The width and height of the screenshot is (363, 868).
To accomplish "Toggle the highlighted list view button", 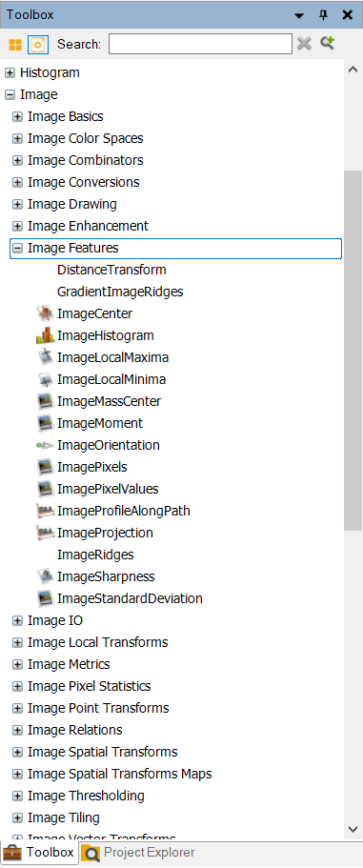I will pyautogui.click(x=38, y=44).
